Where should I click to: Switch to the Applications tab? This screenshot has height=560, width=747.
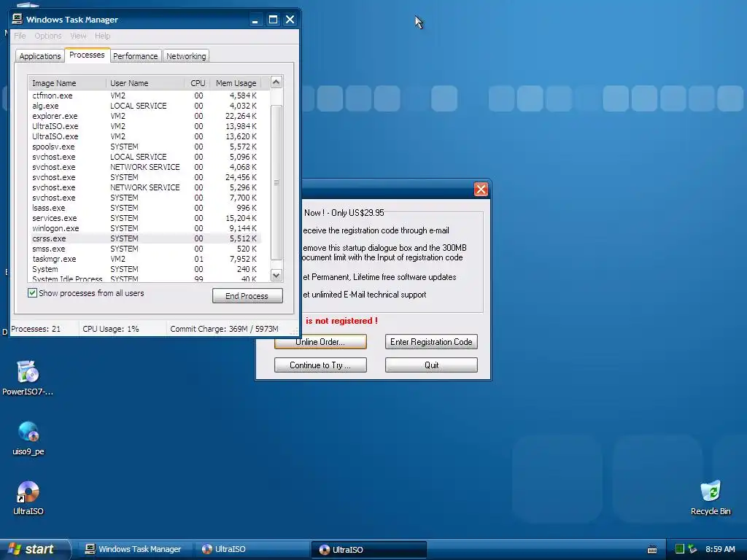point(40,55)
